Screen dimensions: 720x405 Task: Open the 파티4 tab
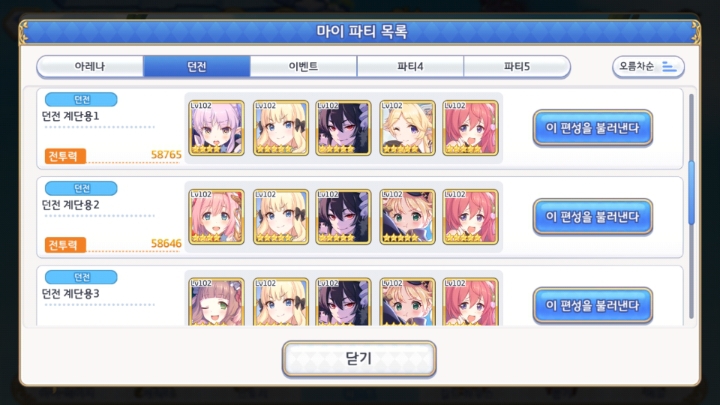click(410, 67)
